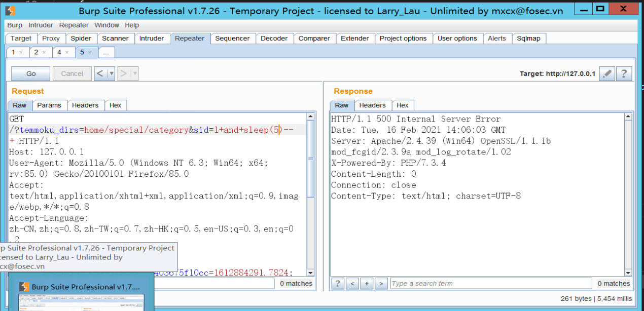Screen dimensions: 644x311
Task: Send the request with Go button
Action: pyautogui.click(x=31, y=73)
